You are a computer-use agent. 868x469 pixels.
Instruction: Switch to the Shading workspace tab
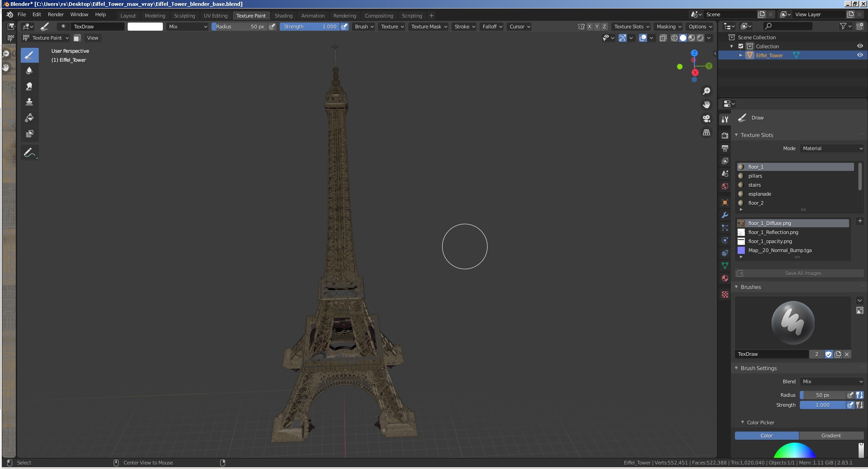pyautogui.click(x=283, y=15)
